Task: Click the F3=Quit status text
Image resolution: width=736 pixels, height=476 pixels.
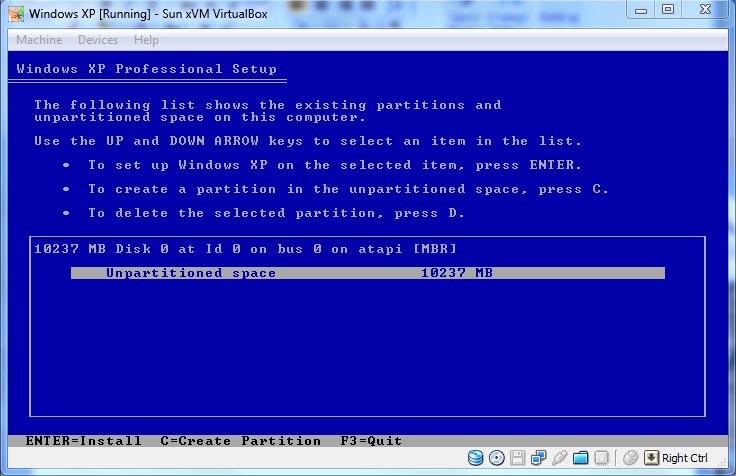Action: [x=371, y=441]
